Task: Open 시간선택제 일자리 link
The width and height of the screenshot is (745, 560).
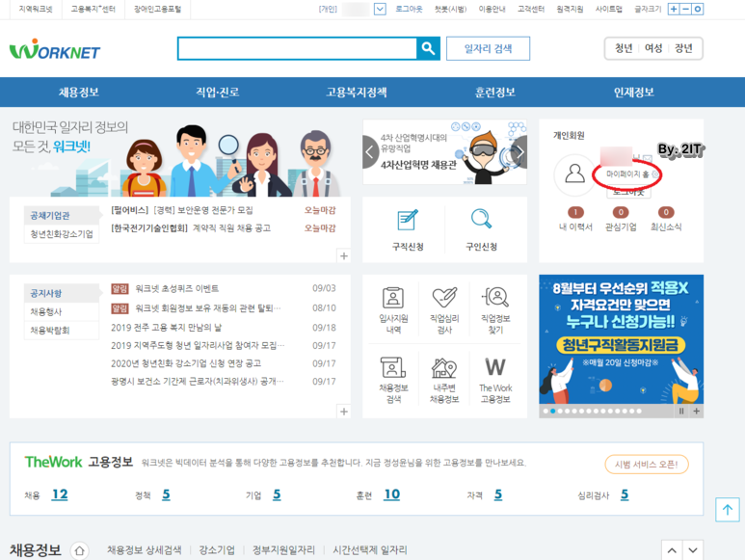Action: click(370, 550)
